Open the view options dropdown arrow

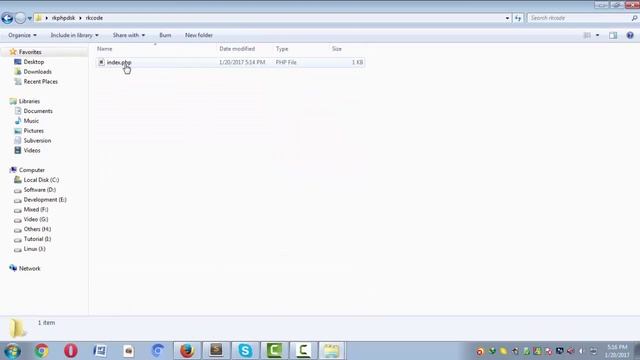click(x=598, y=35)
